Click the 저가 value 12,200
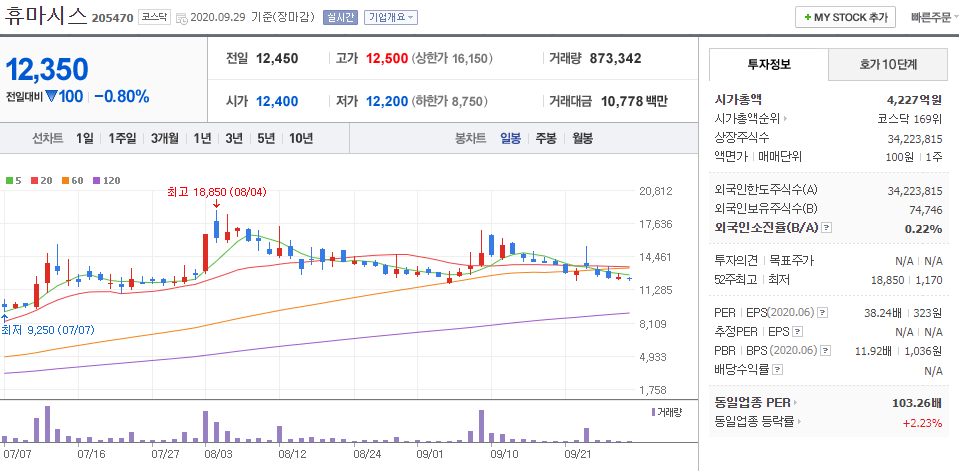This screenshot has height=471, width=963. (387, 101)
